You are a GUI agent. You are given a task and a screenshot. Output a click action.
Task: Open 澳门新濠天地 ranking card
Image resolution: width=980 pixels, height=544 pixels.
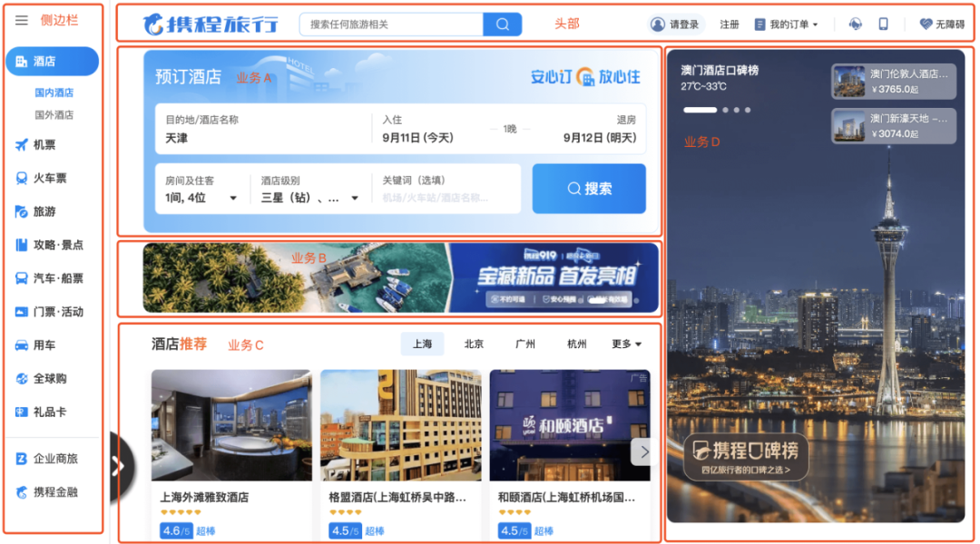893,125
